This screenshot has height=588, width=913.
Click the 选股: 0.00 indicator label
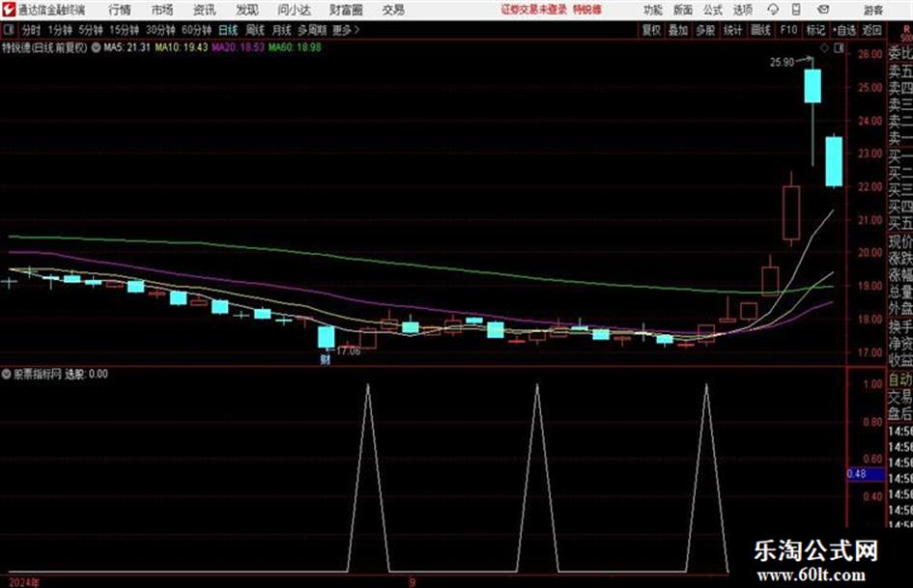coord(86,375)
